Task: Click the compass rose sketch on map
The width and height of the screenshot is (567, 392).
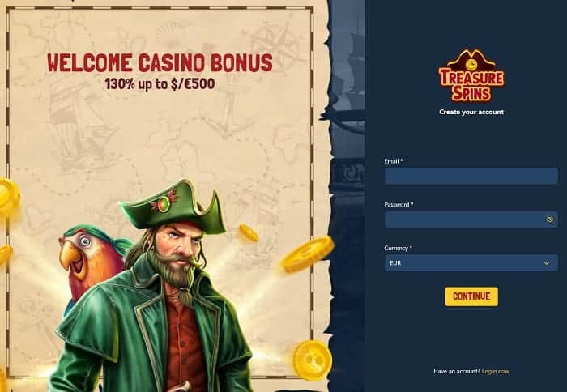Action: 274,44
